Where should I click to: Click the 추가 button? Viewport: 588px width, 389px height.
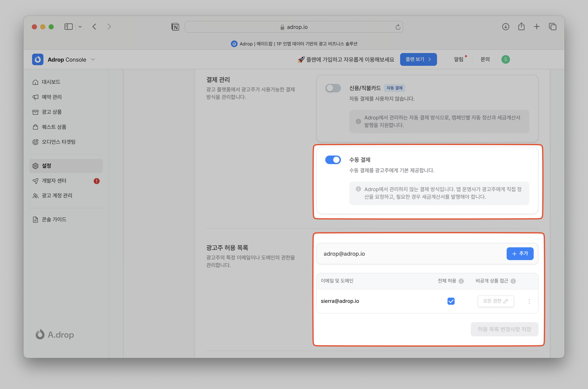pyautogui.click(x=520, y=254)
